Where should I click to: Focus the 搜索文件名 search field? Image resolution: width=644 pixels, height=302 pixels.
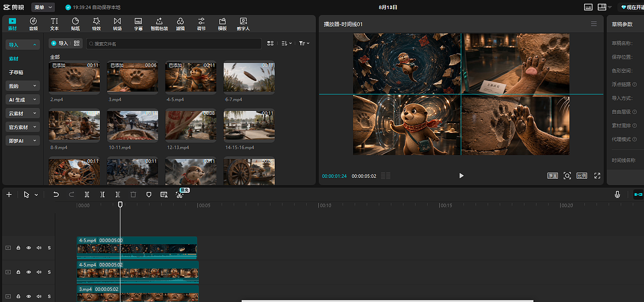coord(174,44)
